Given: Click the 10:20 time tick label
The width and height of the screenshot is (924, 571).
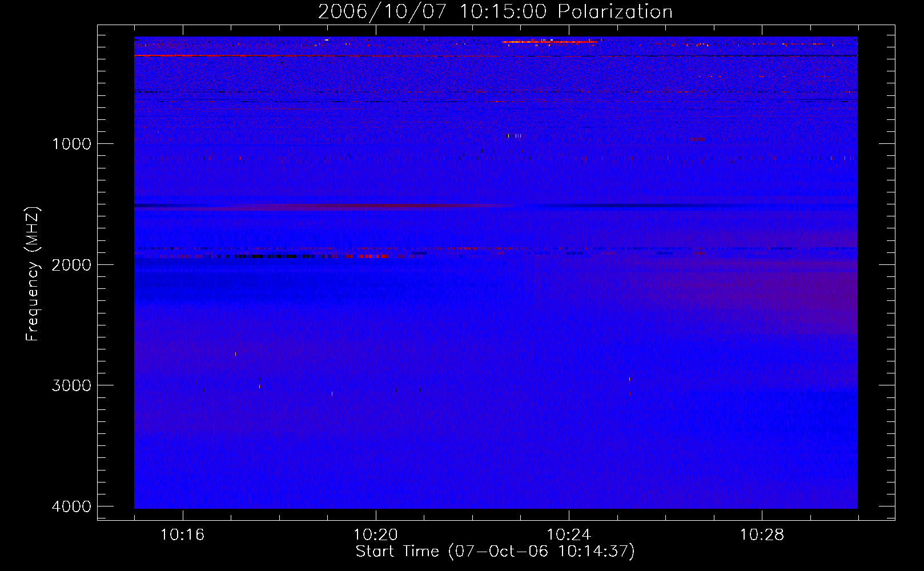Looking at the screenshot, I should 375,534.
